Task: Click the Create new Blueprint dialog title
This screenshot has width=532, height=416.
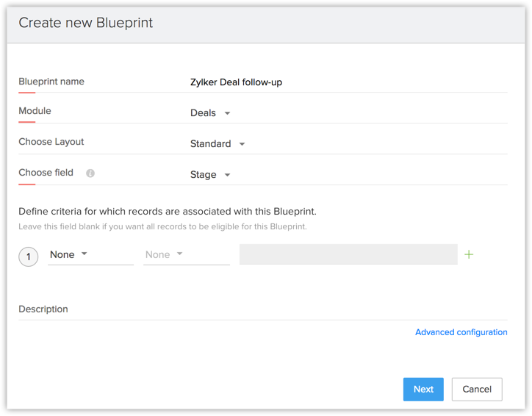Action: tap(86, 23)
